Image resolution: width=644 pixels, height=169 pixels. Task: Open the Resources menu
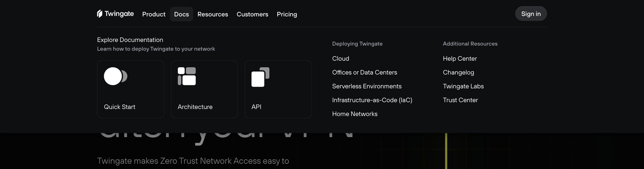[213, 14]
